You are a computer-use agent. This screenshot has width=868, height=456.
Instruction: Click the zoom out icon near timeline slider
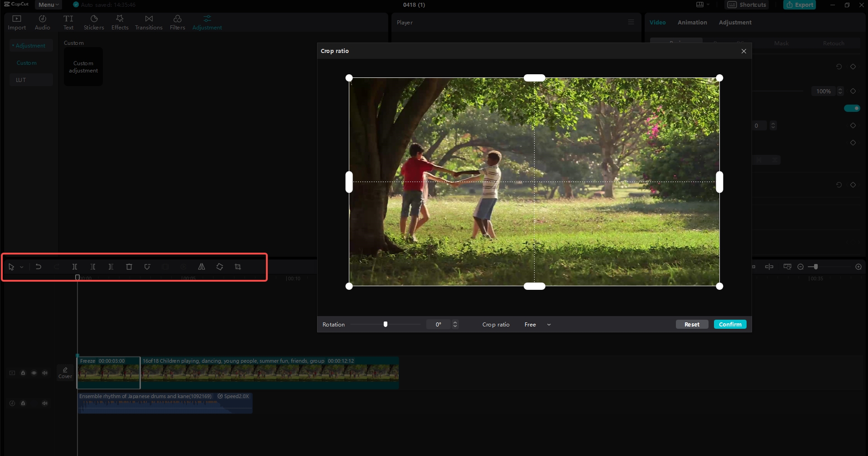pos(800,267)
